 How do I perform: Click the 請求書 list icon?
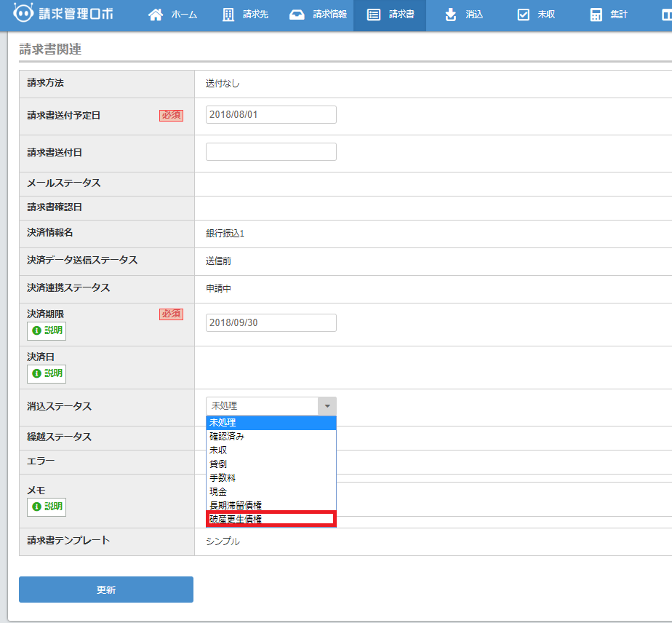click(x=374, y=15)
